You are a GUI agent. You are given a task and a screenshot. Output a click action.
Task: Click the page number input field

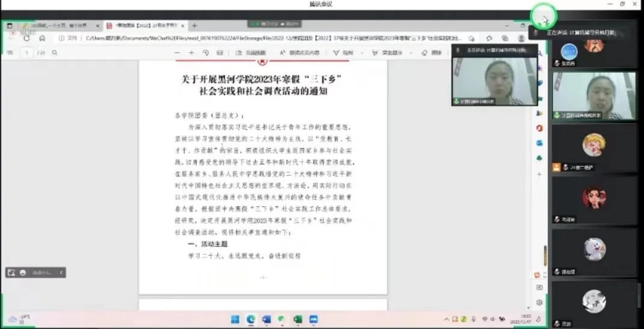point(26,53)
